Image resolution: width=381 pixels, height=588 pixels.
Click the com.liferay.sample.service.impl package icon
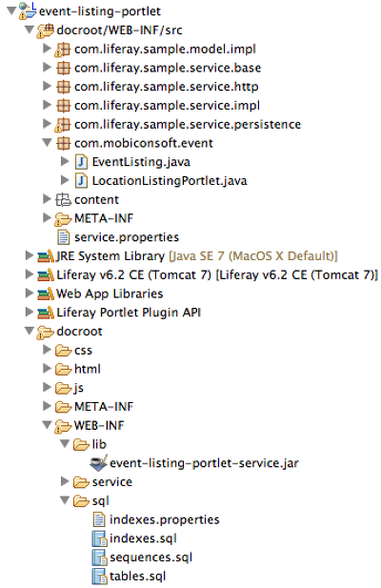coord(63,106)
